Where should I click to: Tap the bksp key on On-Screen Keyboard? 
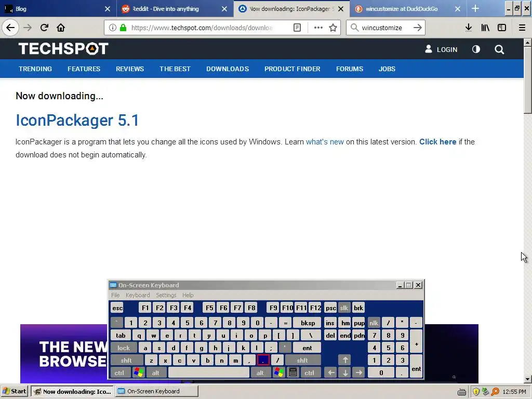click(x=308, y=323)
